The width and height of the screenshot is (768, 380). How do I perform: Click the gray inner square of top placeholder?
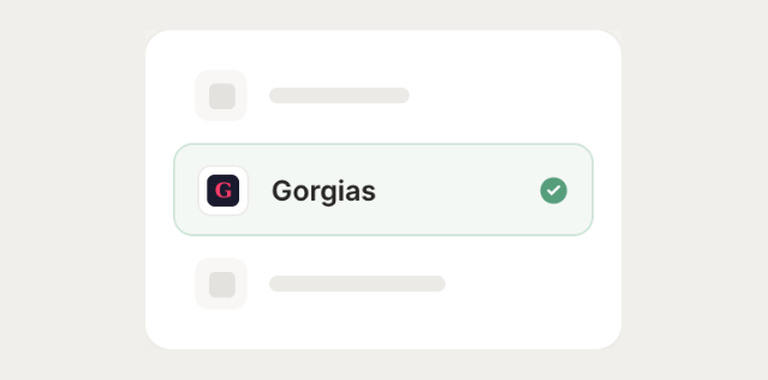pyautogui.click(x=222, y=96)
